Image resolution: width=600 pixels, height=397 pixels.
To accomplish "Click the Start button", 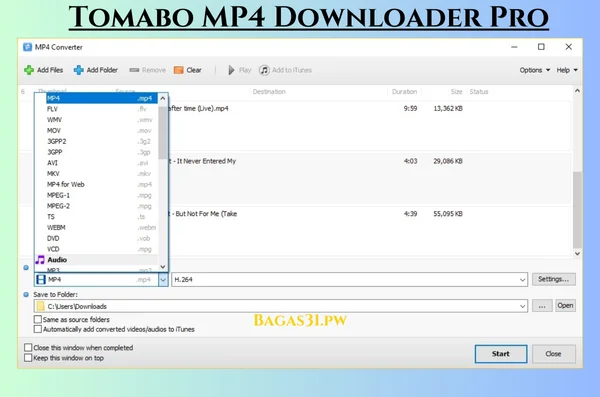I will (501, 354).
